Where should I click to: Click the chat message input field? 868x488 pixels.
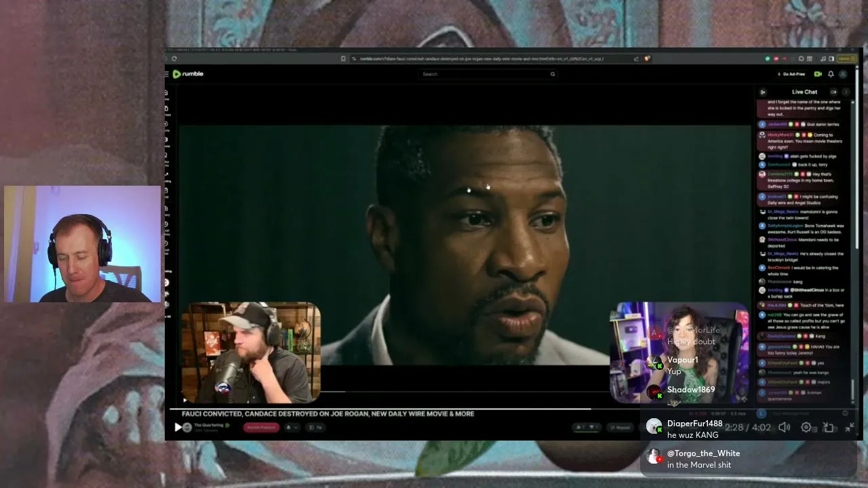coord(804,413)
